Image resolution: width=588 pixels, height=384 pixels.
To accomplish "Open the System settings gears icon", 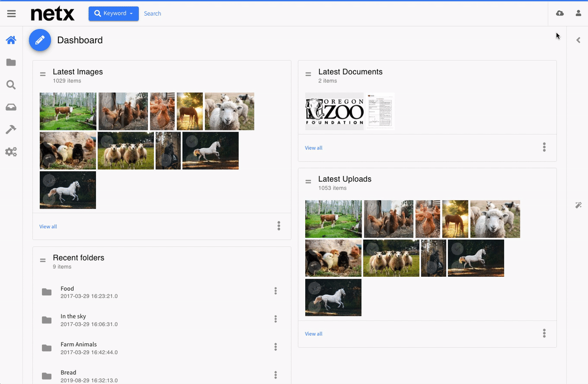I will pyautogui.click(x=11, y=152).
